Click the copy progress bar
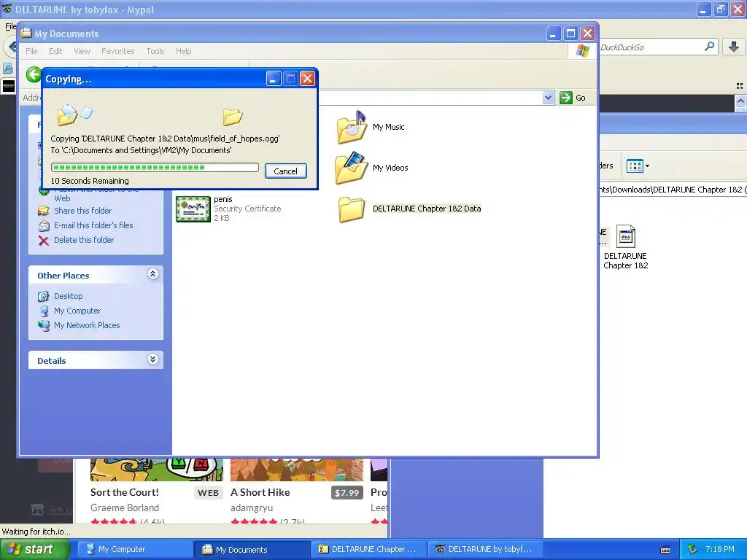The width and height of the screenshot is (747, 560). click(x=155, y=167)
